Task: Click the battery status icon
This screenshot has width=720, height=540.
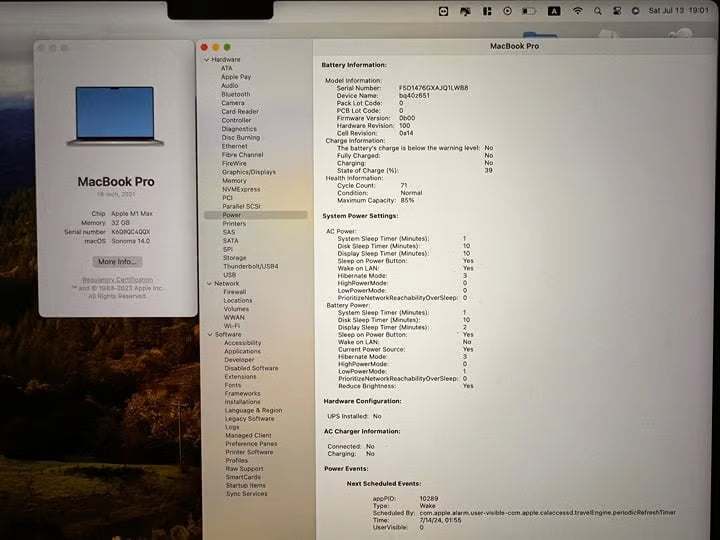Action: (x=529, y=11)
